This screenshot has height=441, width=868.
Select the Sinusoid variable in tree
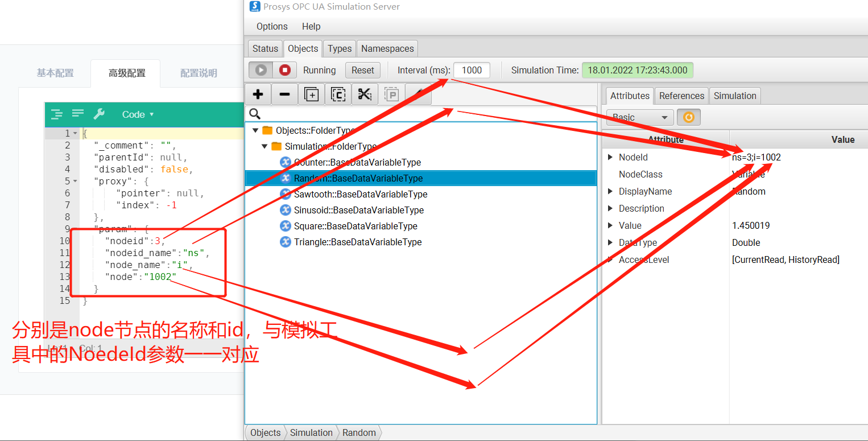coord(358,210)
